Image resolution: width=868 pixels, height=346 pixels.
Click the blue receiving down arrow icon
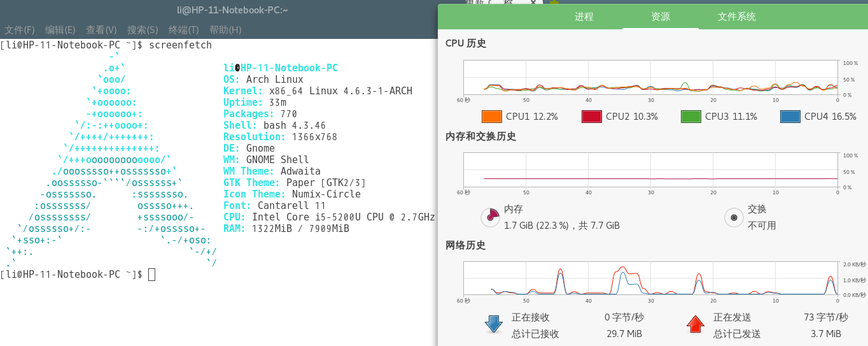tap(494, 324)
